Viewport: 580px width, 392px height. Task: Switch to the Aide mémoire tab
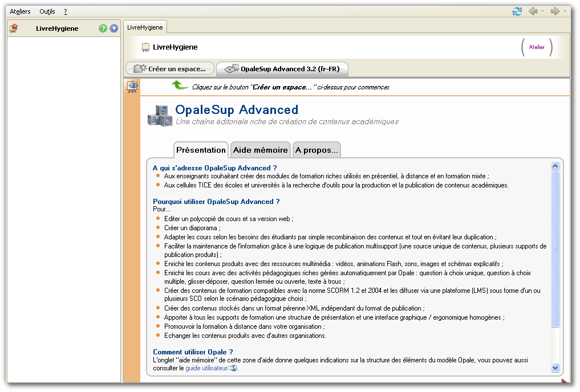coord(261,150)
